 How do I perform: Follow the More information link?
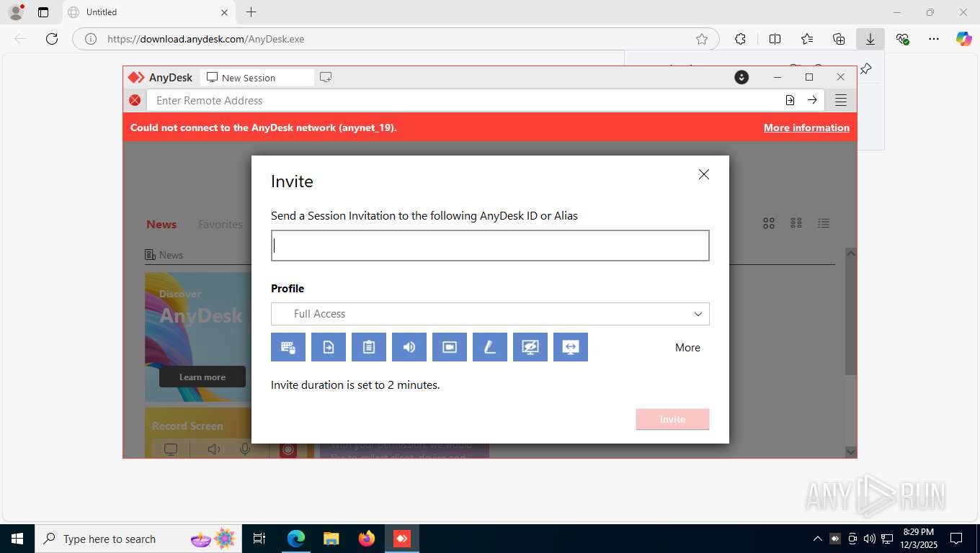[806, 127]
